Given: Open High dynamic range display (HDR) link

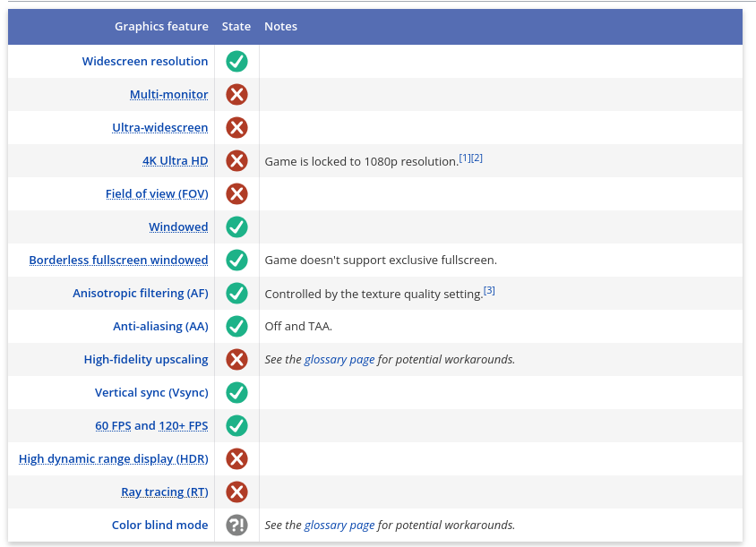Looking at the screenshot, I should [x=113, y=458].
